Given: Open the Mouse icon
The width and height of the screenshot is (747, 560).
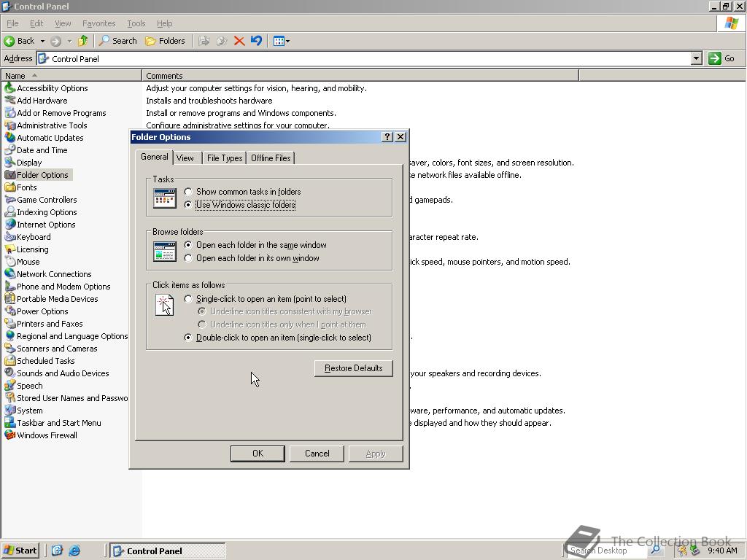Looking at the screenshot, I should coord(10,262).
